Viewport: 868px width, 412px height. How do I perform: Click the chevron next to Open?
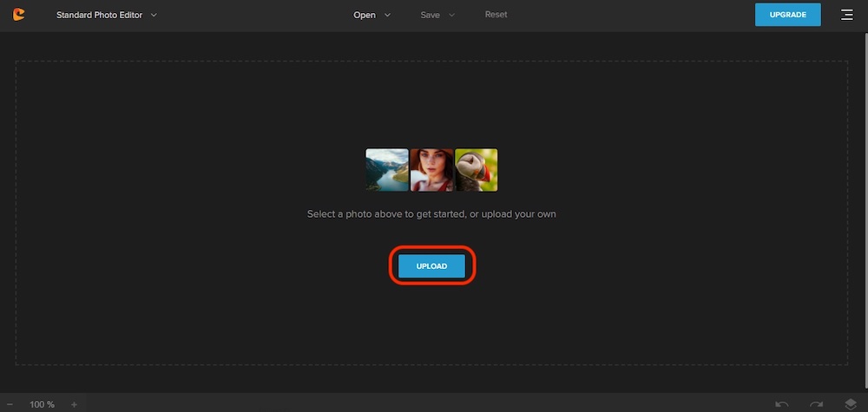click(x=387, y=15)
